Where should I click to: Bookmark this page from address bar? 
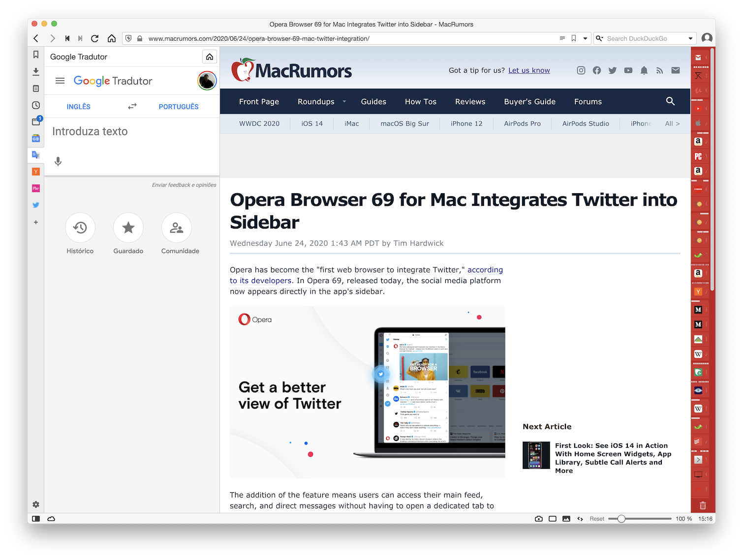click(574, 38)
